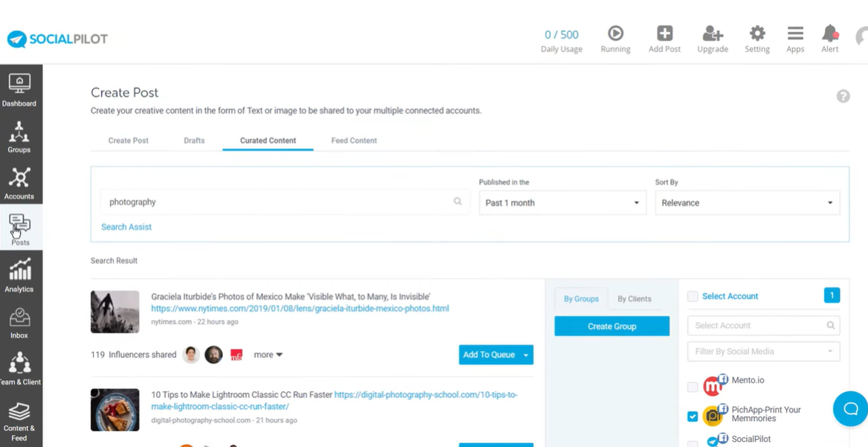
Task: Open the Upgrade icon
Action: pos(713,33)
